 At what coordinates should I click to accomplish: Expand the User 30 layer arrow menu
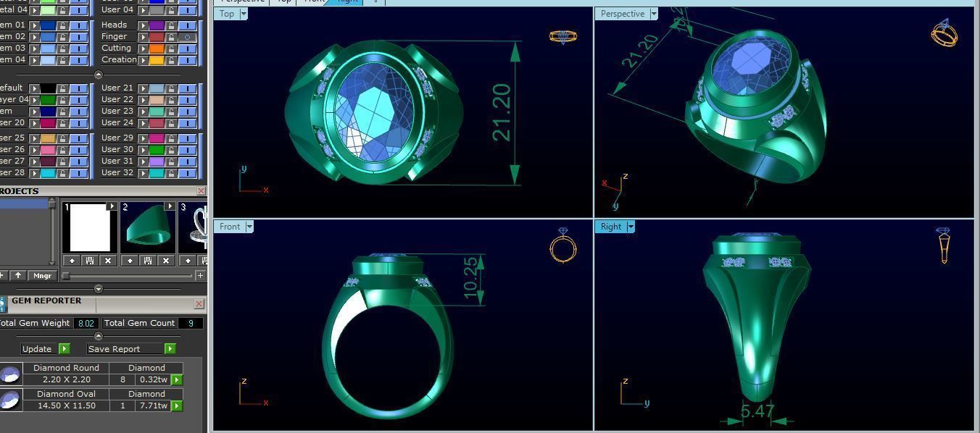click(143, 149)
